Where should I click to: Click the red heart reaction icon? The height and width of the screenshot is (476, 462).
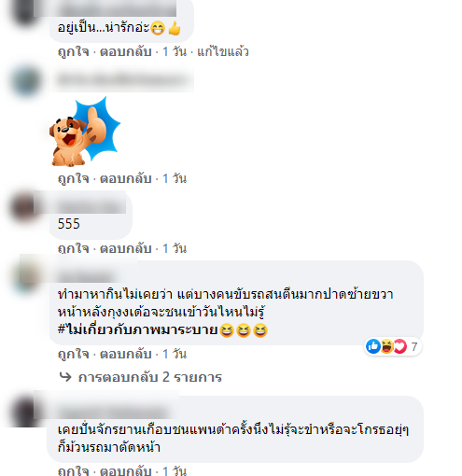[x=399, y=346]
